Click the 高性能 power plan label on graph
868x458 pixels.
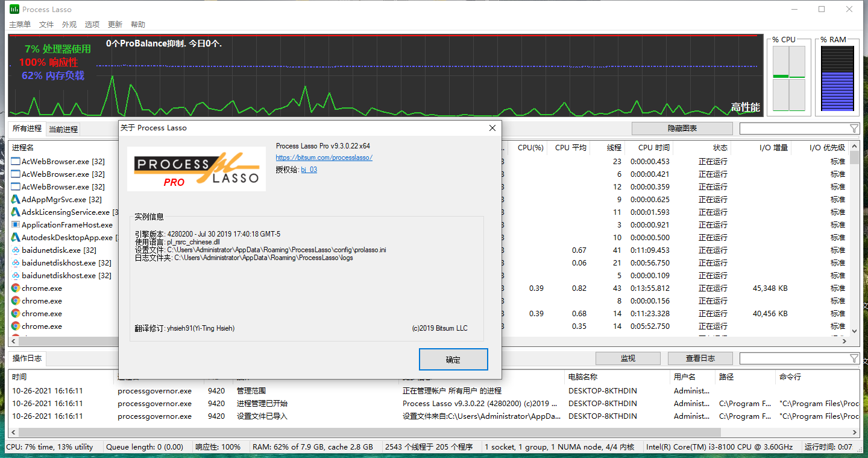(746, 107)
